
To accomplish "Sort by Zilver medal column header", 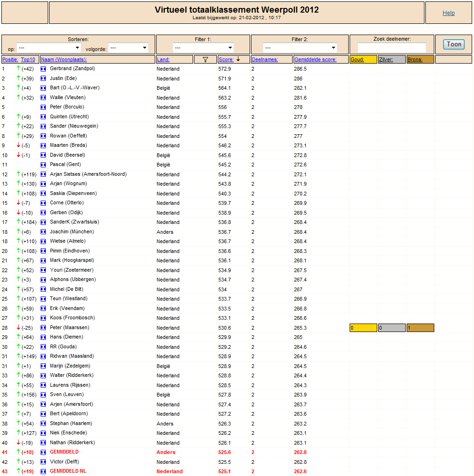I will point(386,59).
